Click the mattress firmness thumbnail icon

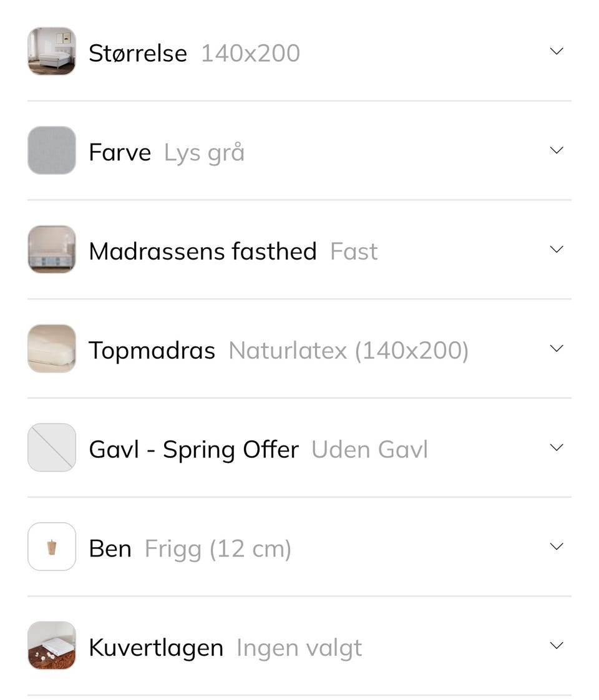click(52, 250)
